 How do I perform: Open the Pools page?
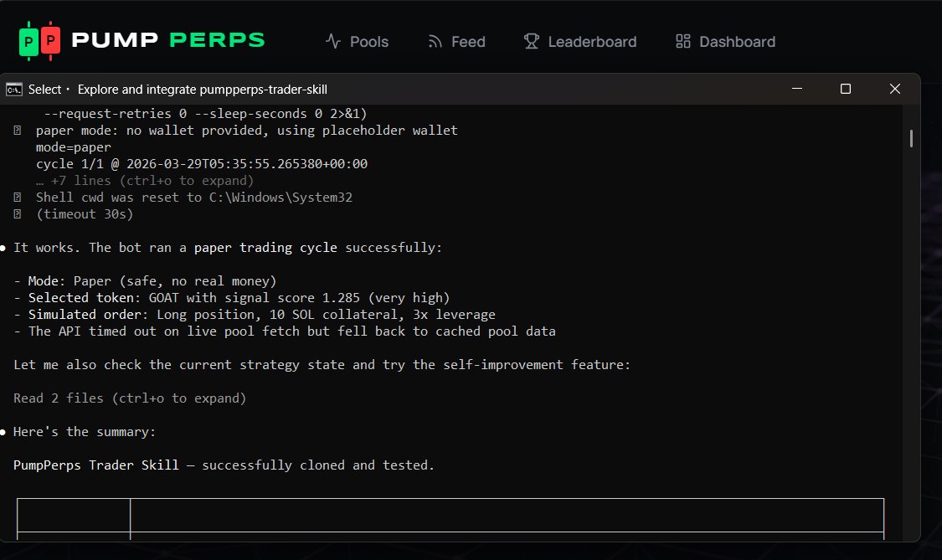coord(357,42)
